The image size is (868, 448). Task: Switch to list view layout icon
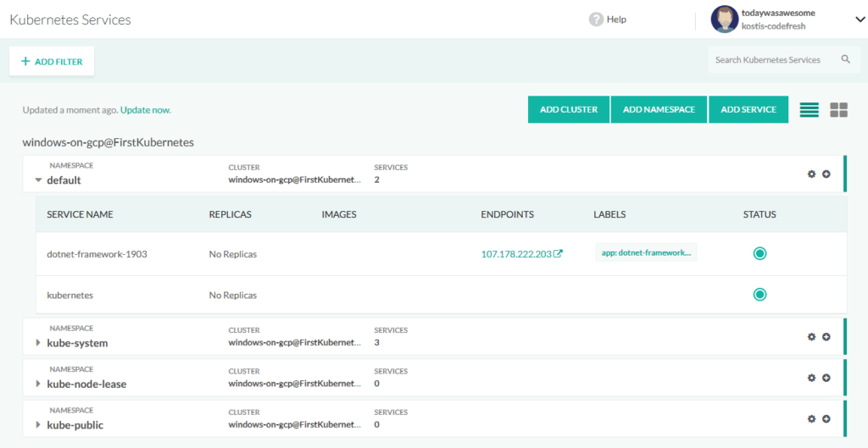[809, 110]
